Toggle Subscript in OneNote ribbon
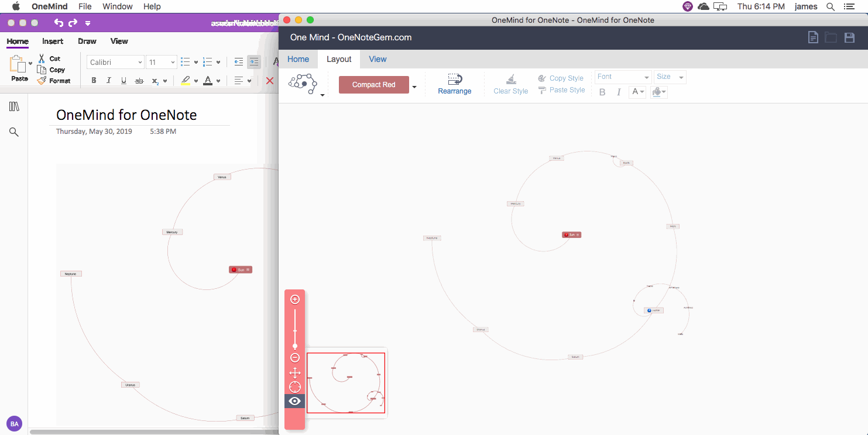Screen dimensions: 868x435 pos(155,81)
